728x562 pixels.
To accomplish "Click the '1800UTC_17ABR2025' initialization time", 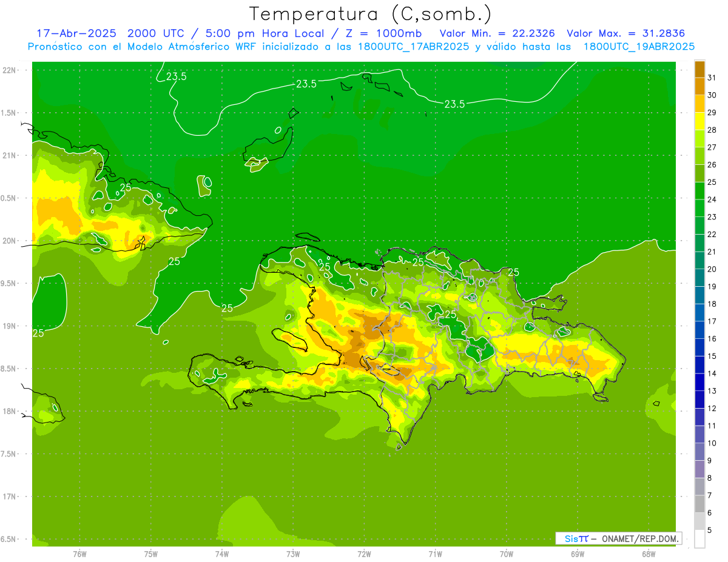I will click(x=413, y=47).
